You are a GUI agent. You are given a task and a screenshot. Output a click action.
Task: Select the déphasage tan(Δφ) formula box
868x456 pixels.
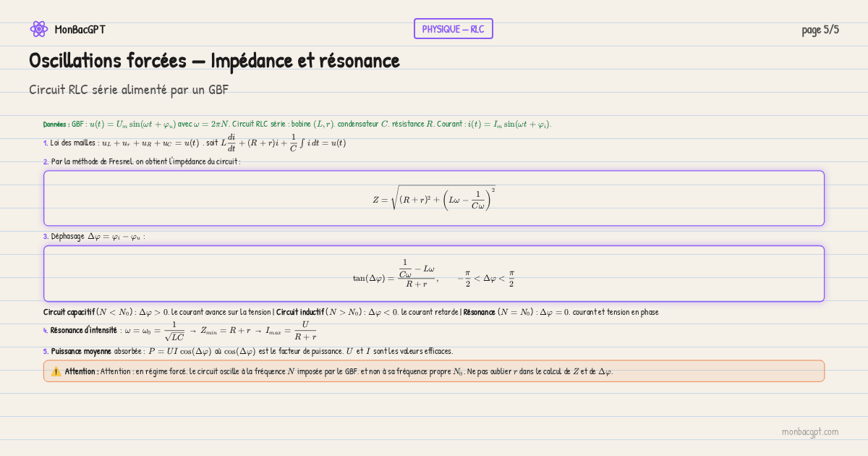click(434, 273)
